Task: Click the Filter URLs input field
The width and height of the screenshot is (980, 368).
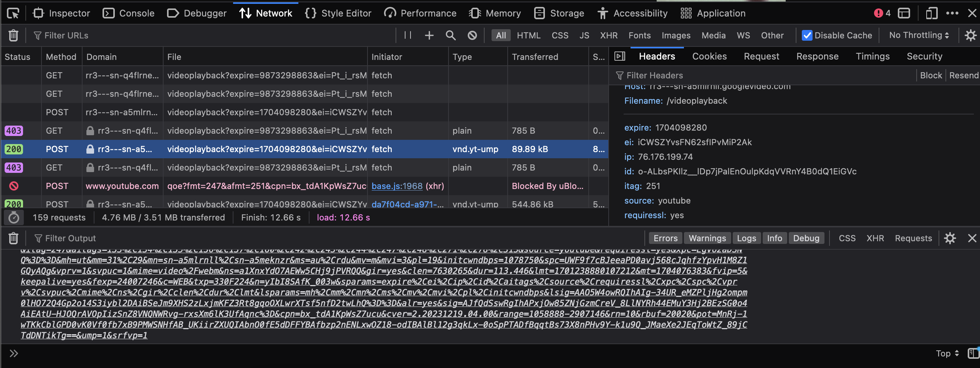Action: [x=211, y=35]
